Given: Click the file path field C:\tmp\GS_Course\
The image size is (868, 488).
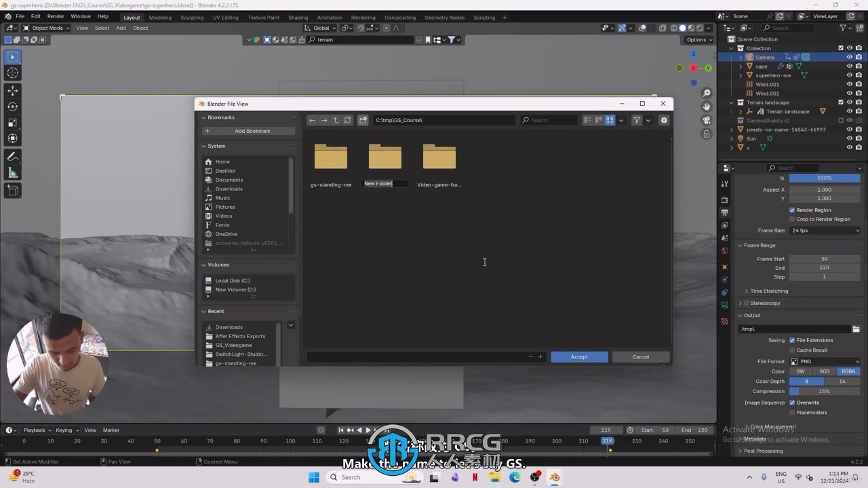Looking at the screenshot, I should pos(444,120).
